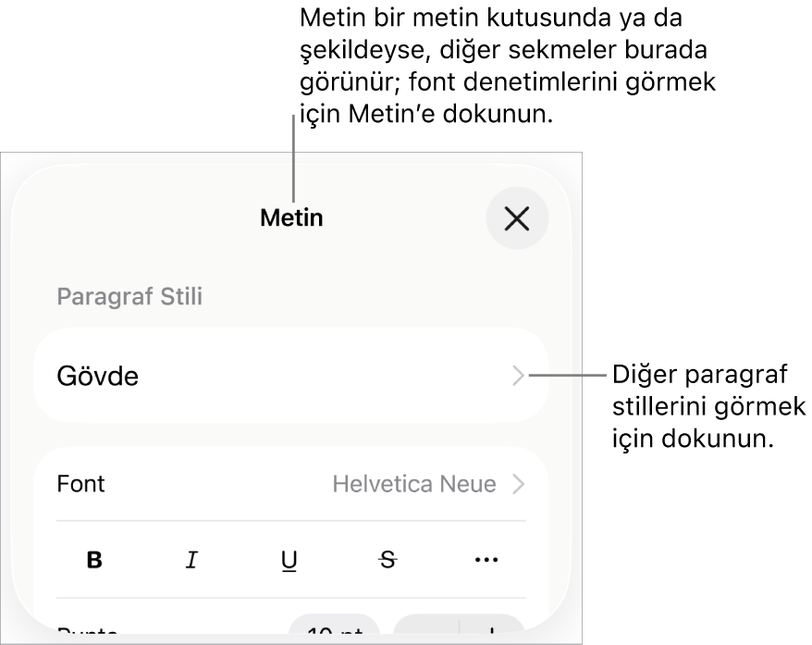
Task: Tap the 10 pt size field
Action: tap(335, 628)
